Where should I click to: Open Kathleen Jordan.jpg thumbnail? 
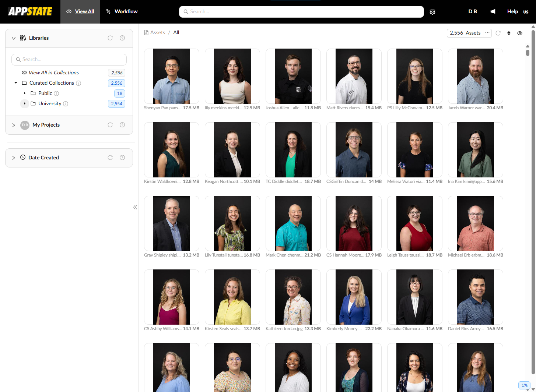tap(293, 297)
